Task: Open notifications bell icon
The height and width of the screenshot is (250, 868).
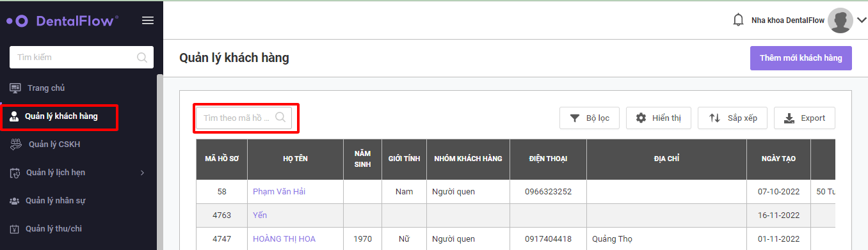Action: pyautogui.click(x=738, y=20)
